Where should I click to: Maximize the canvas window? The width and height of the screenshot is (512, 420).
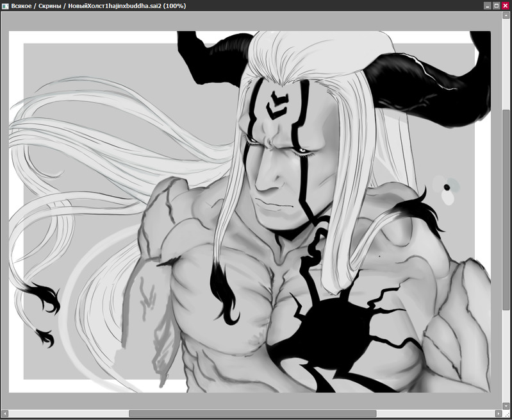pyautogui.click(x=497, y=6)
